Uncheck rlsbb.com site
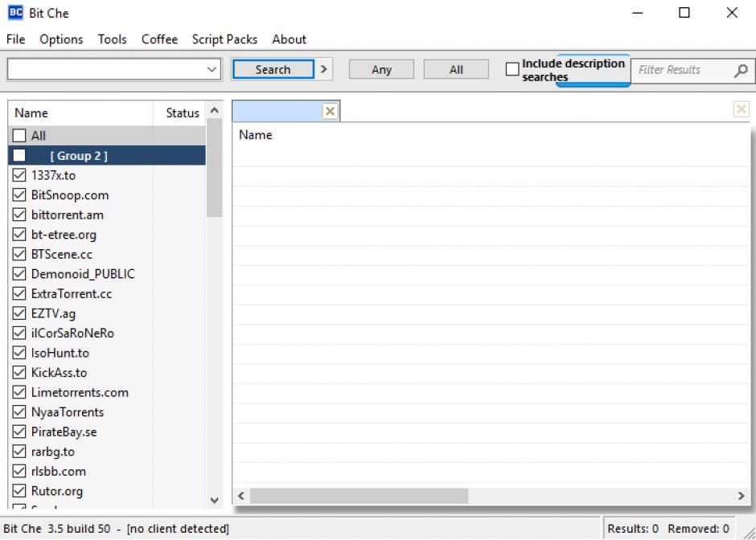Image resolution: width=756 pixels, height=540 pixels. coord(19,472)
